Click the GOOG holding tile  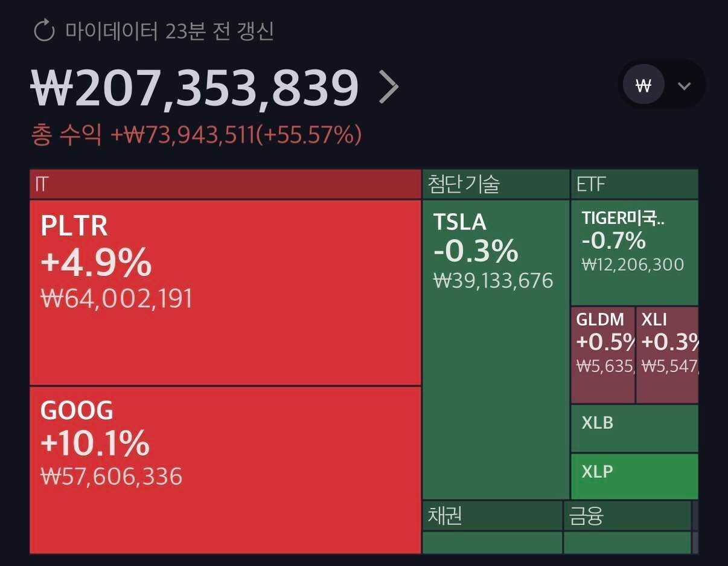point(225,469)
